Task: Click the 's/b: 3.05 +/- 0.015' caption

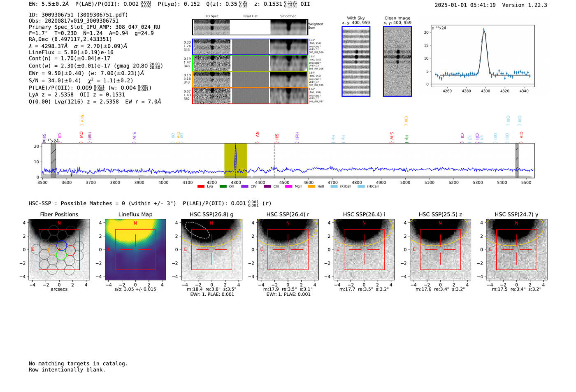Action: coord(135,289)
